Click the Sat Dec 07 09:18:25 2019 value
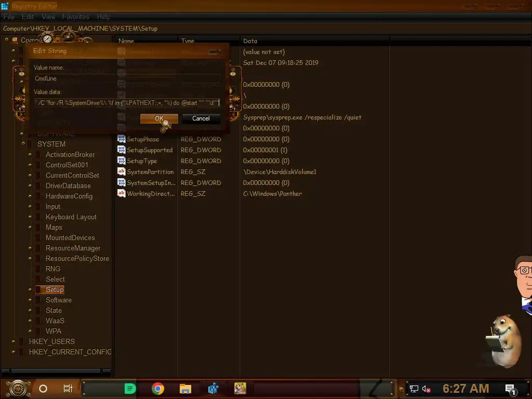Viewport: 532px width, 399px height. click(x=281, y=63)
